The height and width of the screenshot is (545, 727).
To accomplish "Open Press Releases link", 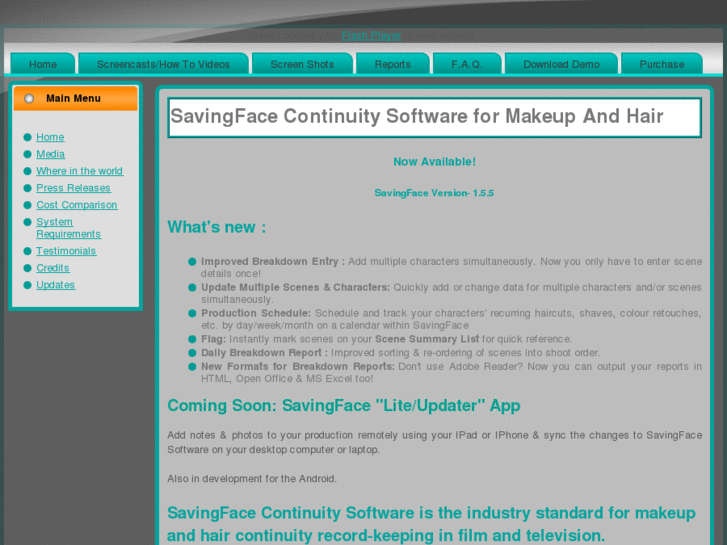I will click(73, 188).
